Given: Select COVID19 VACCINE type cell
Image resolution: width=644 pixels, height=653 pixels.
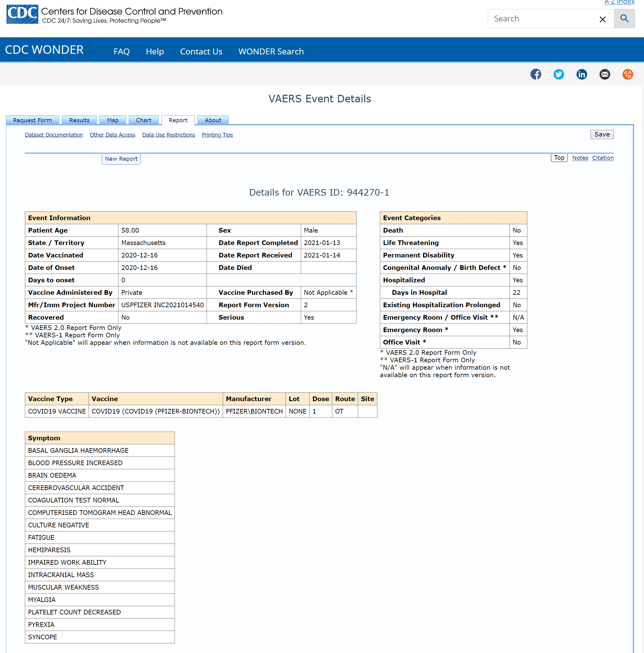Looking at the screenshot, I should tap(57, 411).
